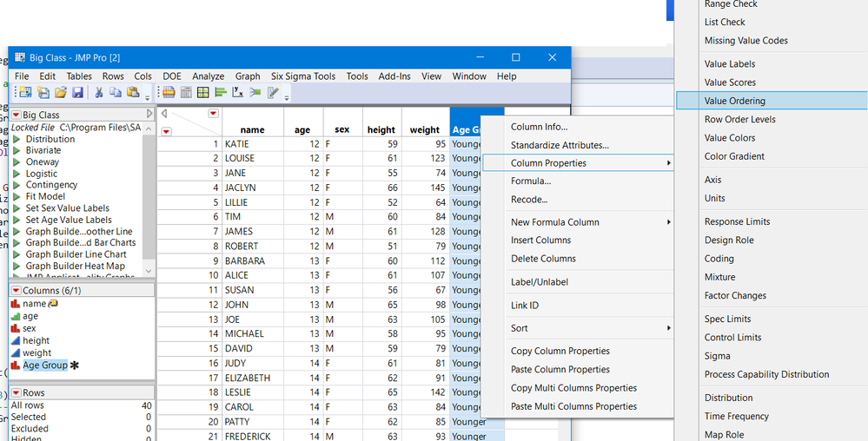Open the Big Class red triangle menu
This screenshot has width=868, height=441.
(x=16, y=115)
